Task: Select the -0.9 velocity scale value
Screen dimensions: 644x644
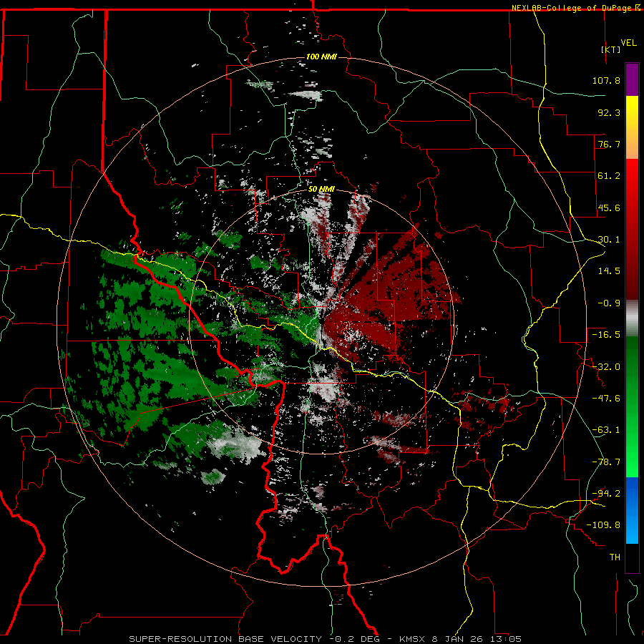Action: 609,303
